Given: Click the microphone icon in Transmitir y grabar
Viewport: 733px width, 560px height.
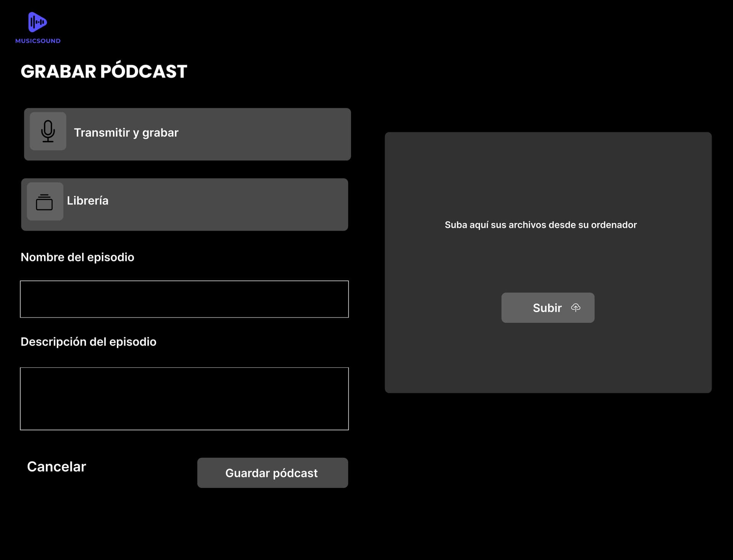Looking at the screenshot, I should (48, 131).
